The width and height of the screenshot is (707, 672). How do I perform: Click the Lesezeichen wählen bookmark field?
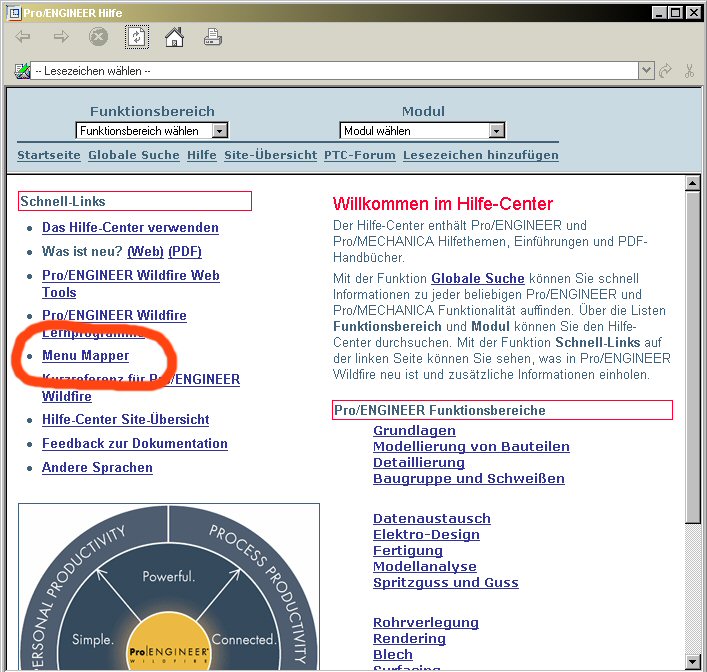pos(335,71)
